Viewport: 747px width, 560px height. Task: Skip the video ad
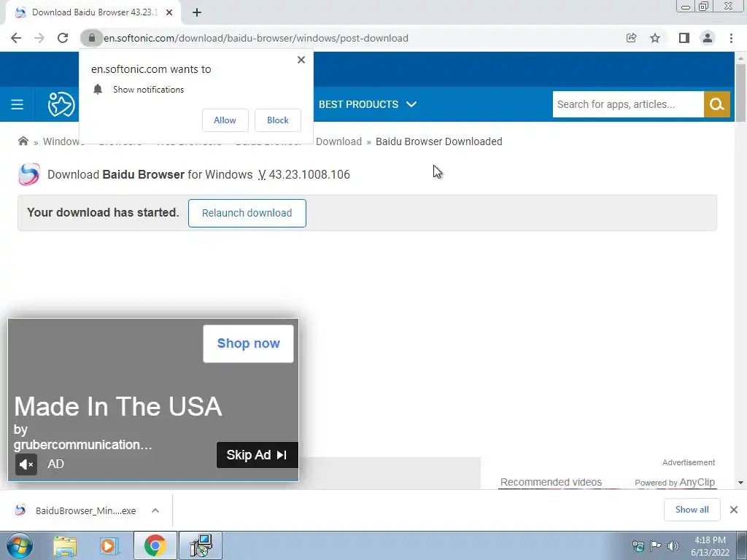click(258, 455)
